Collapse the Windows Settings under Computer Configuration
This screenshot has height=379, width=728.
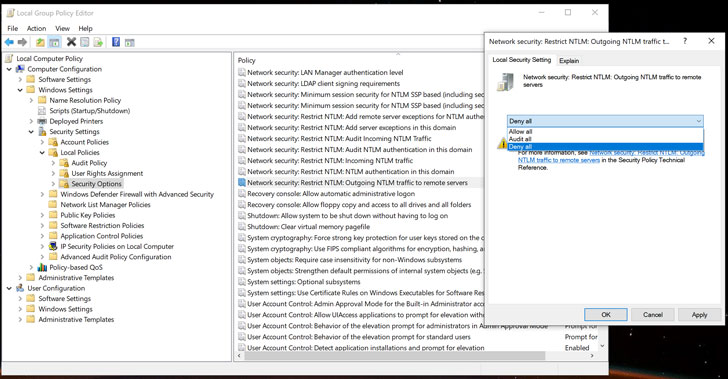[20, 90]
